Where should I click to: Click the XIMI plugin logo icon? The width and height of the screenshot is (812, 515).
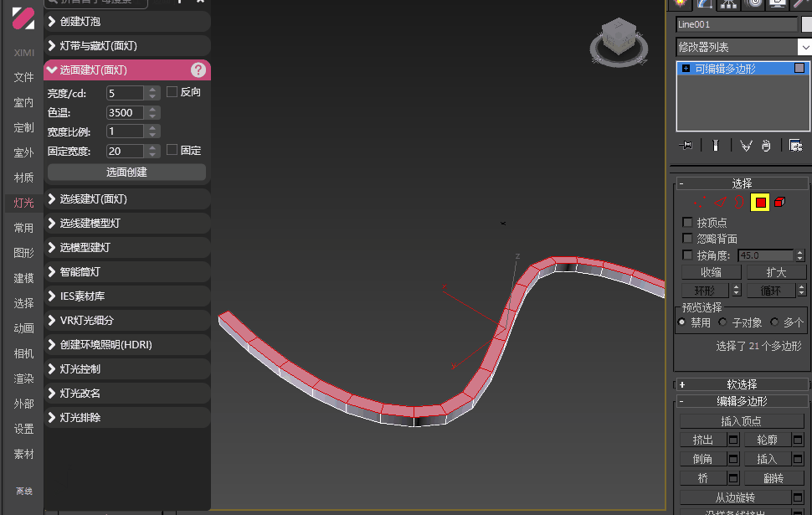click(x=23, y=18)
